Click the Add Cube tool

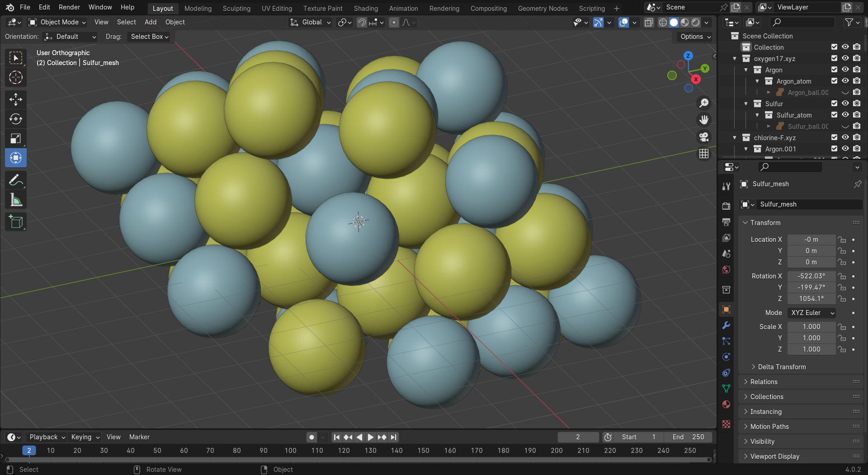click(16, 222)
